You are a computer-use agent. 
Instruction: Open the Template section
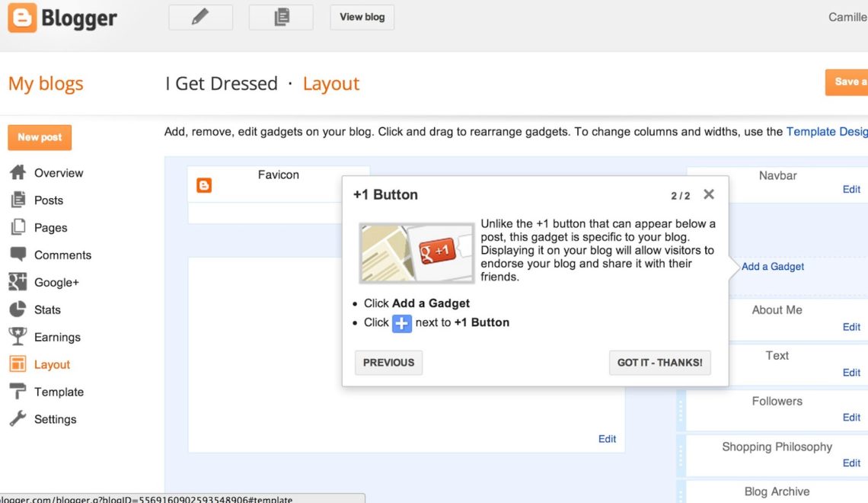(59, 392)
